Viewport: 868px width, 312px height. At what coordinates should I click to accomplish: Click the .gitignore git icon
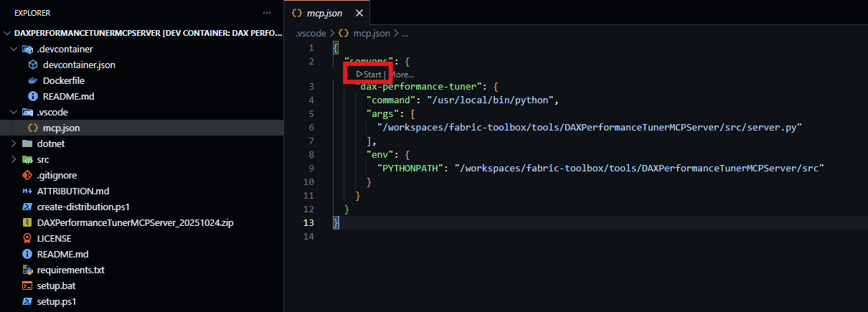[27, 175]
